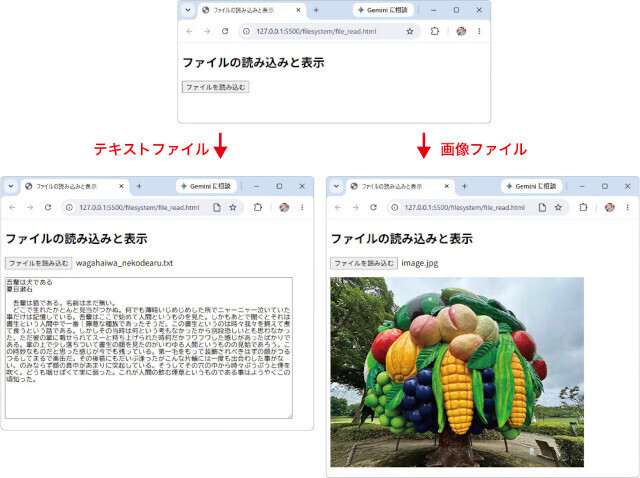640x478 pixels.
Task: Go back in image file window
Action: [338, 208]
